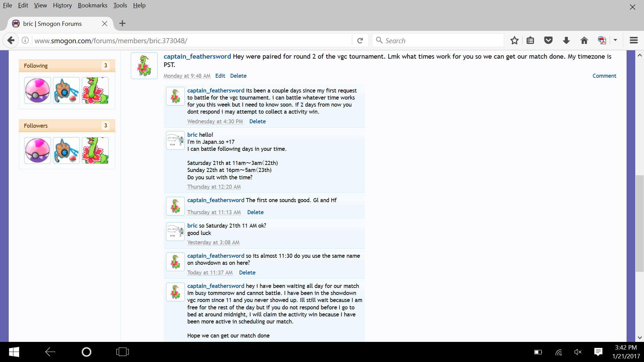Click the vertical scrollbar thumb

pos(640,224)
